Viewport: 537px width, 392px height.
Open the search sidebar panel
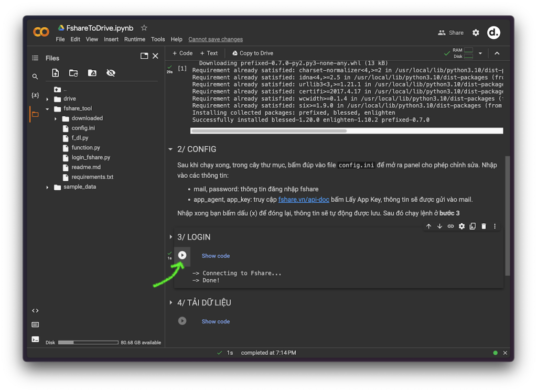(35, 77)
